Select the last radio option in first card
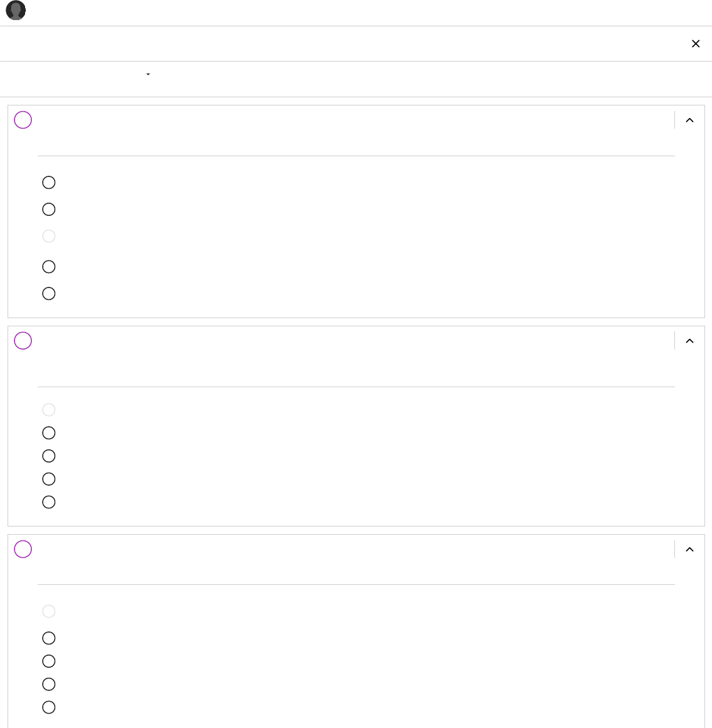The height and width of the screenshot is (728, 712). (49, 294)
